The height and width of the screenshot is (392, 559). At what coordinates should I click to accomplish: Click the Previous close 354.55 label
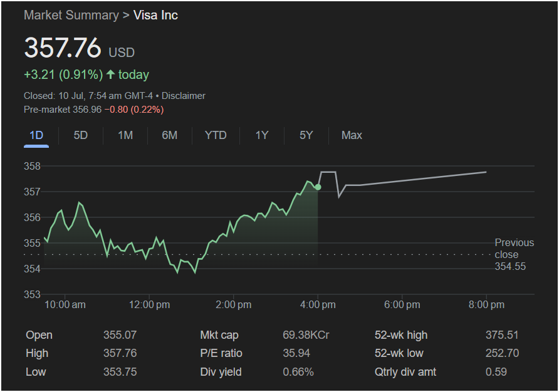click(x=514, y=254)
